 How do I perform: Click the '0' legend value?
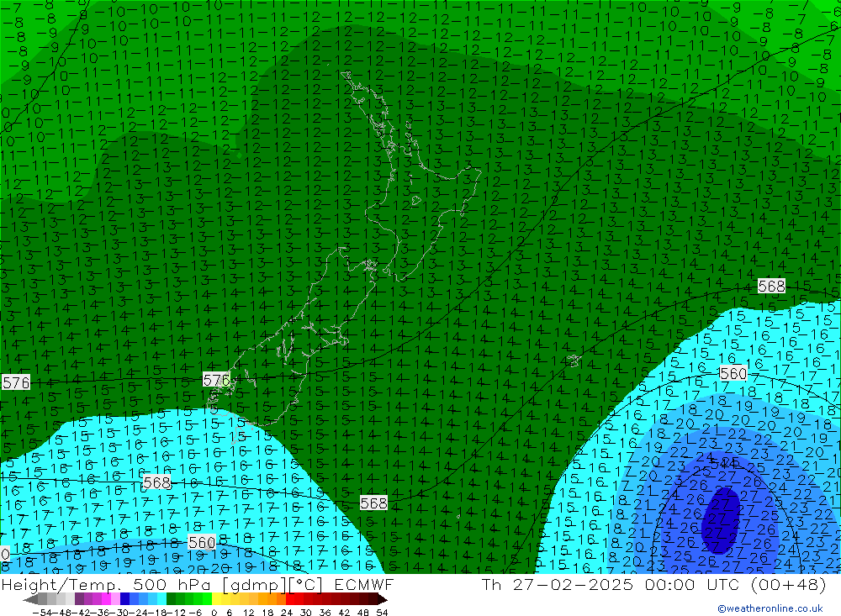point(214,613)
